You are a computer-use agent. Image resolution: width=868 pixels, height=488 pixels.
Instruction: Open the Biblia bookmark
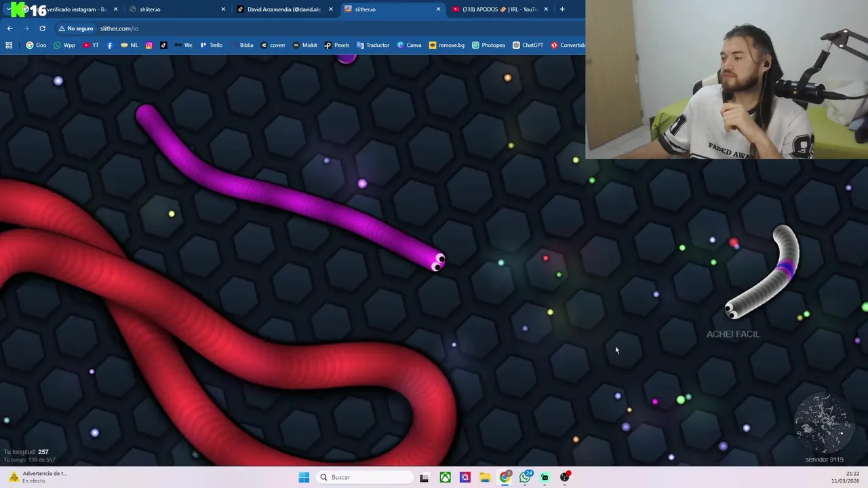coord(241,45)
